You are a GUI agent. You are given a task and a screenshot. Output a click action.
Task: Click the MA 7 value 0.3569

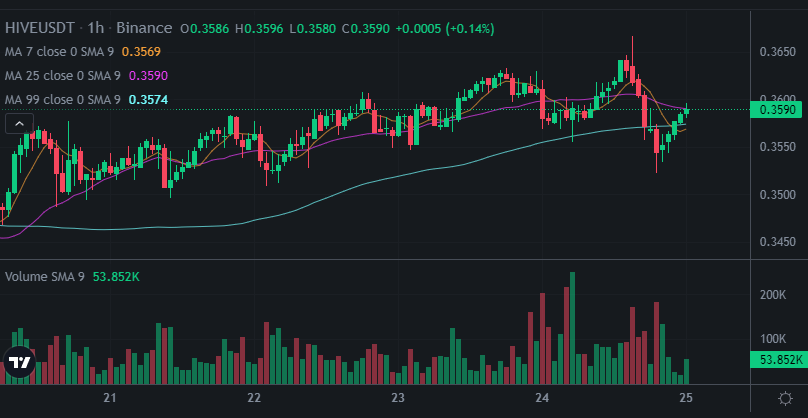tap(141, 52)
